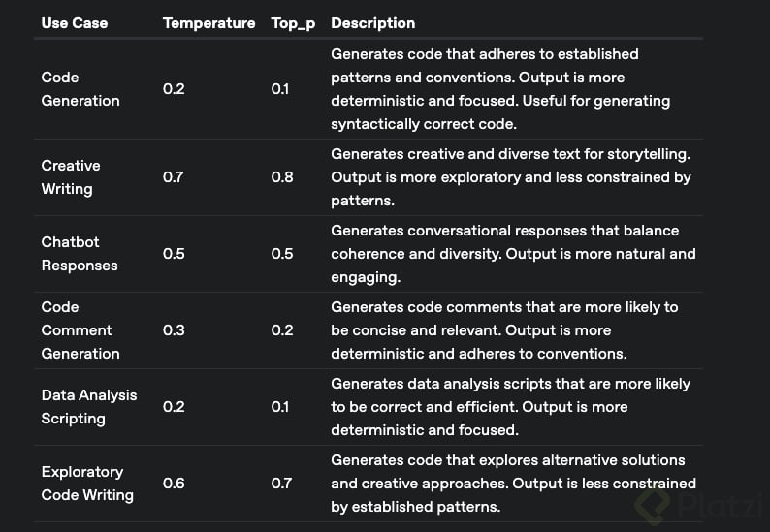The height and width of the screenshot is (532, 770).
Task: Select the Chatbot Responses temperature value 0.5
Action: pyautogui.click(x=174, y=254)
